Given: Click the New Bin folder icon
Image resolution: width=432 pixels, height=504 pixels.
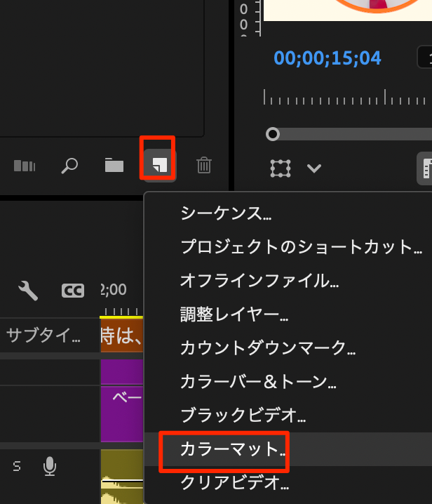Looking at the screenshot, I should [x=114, y=166].
